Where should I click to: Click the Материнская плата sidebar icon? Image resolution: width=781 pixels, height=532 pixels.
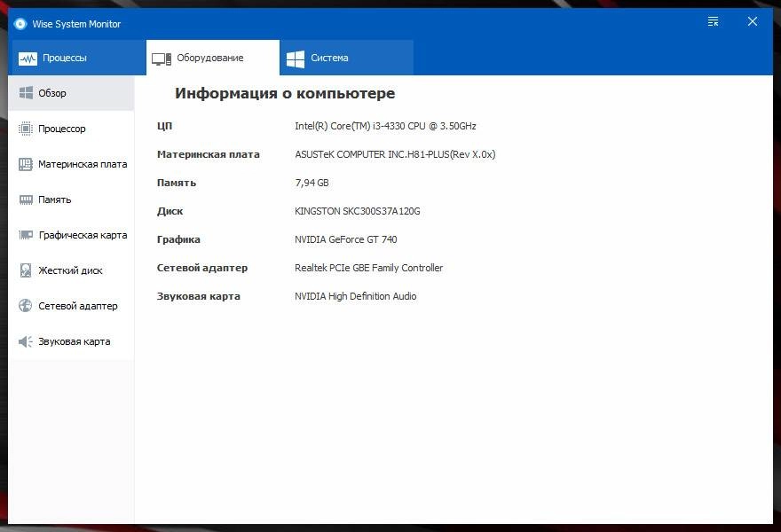[26, 164]
